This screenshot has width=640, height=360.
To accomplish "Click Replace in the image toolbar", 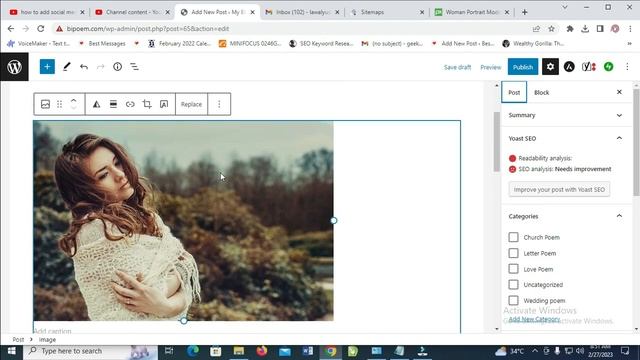I will (x=191, y=104).
